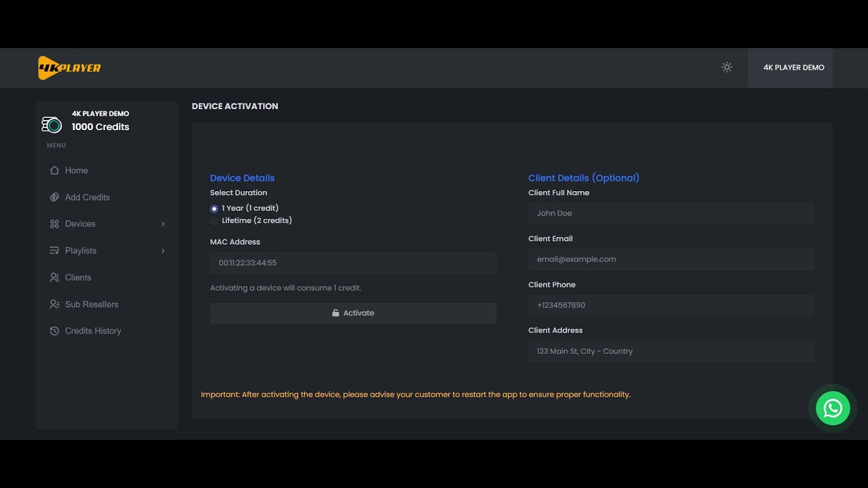Click the Add Credits coin icon
This screenshot has width=868, height=488.
click(x=54, y=197)
